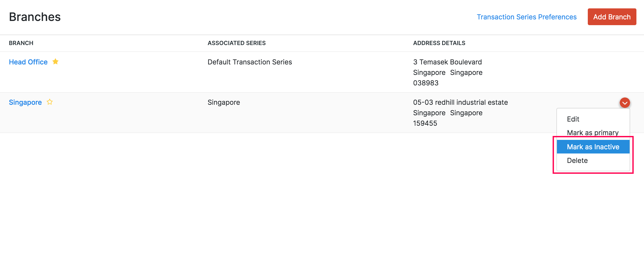Open Transaction Series Preferences link

[526, 17]
